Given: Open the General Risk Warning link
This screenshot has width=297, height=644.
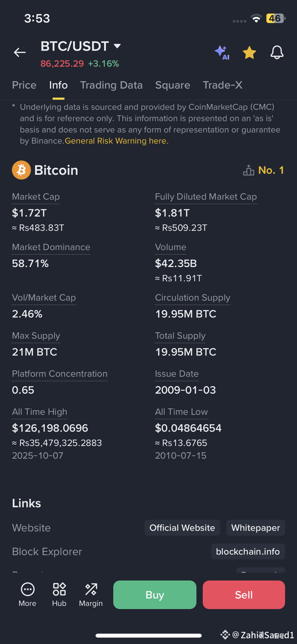Looking at the screenshot, I should [116, 141].
